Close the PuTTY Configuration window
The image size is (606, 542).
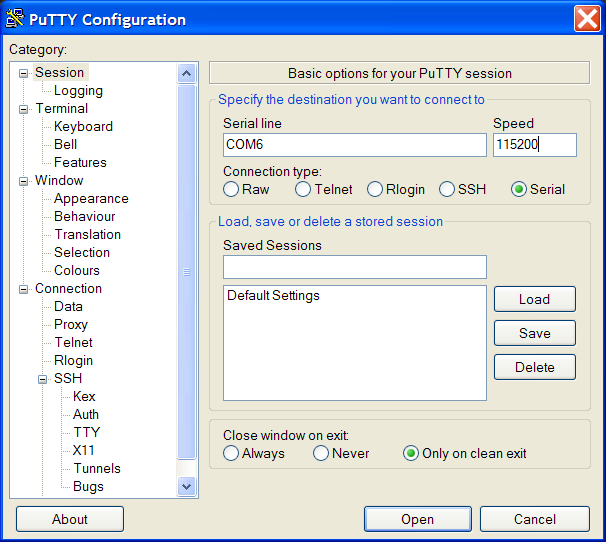587,19
